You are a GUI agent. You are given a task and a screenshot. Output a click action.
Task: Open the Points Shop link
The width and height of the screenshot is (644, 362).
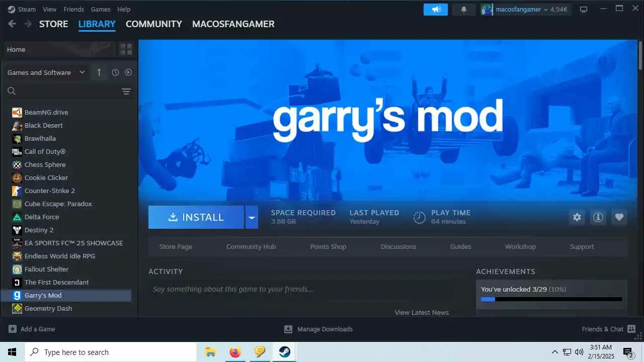pyautogui.click(x=328, y=246)
